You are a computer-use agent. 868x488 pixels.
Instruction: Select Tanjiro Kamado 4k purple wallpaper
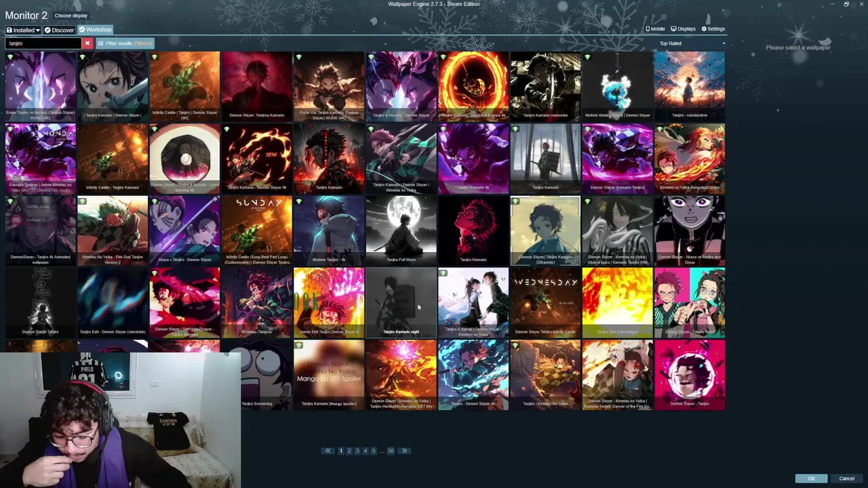[473, 159]
